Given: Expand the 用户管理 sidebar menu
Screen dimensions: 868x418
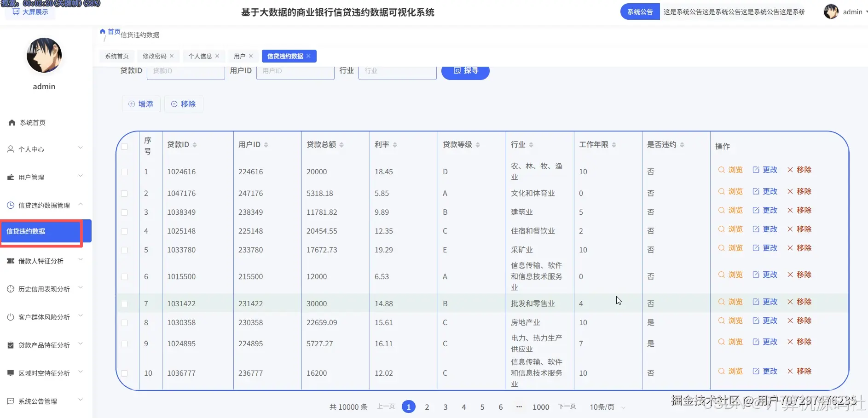Looking at the screenshot, I should [x=31, y=177].
